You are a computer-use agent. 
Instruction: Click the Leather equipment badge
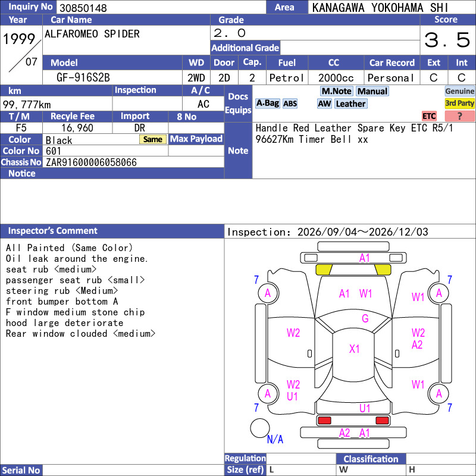pyautogui.click(x=350, y=104)
